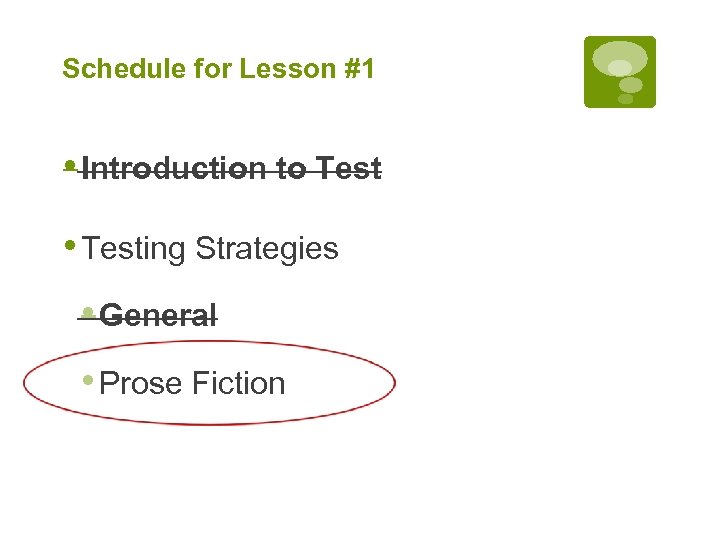Select the crossed-out "General" sub-item
Screen dimensions: 720x540
click(x=158, y=316)
